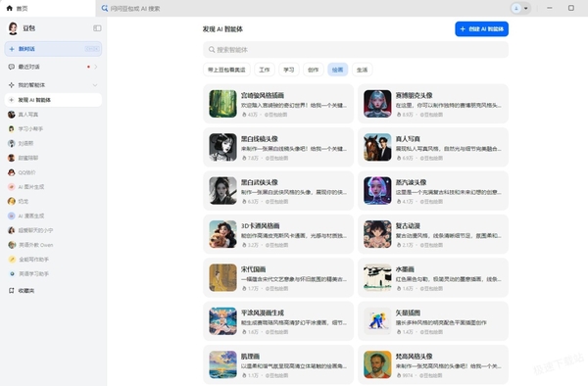Image resolution: width=588 pixels, height=386 pixels.
Task: Open the 收藏夹 bookmark icon in sidebar
Action: 11,290
